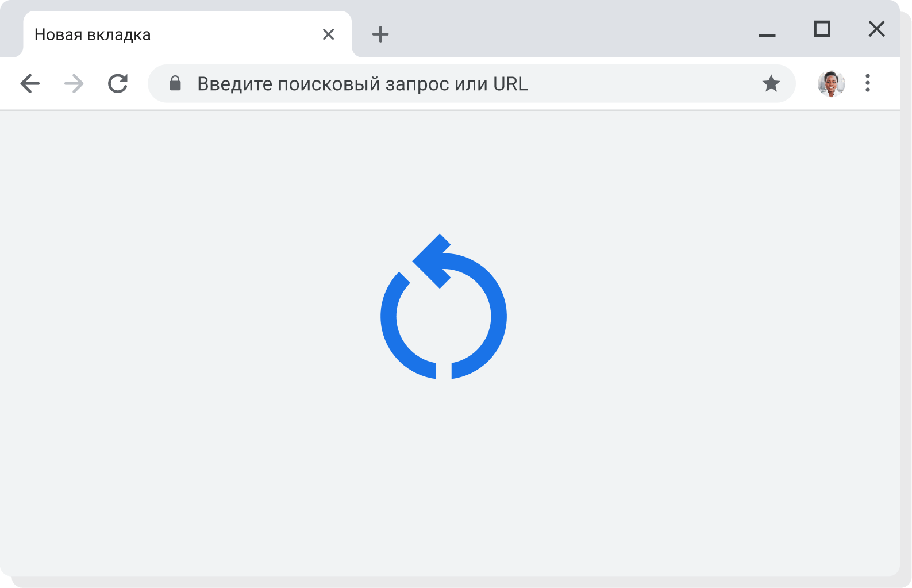Select the "Новая вкладка" tab

(x=172, y=34)
